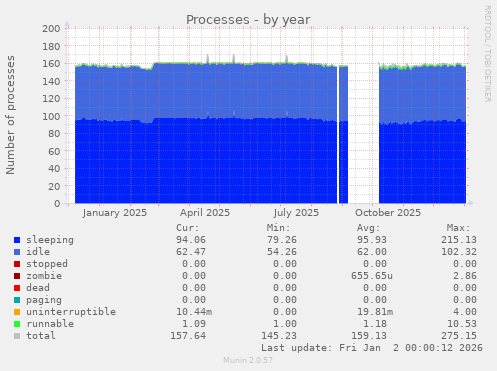497x371 pixels.
Task: Click runnable current value 1.09
Action: point(194,324)
